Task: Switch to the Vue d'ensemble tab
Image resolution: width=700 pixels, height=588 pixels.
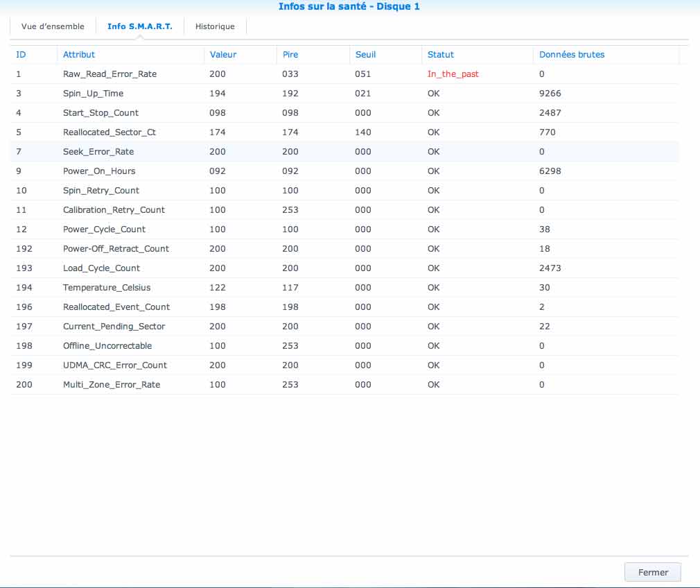Action: [53, 26]
